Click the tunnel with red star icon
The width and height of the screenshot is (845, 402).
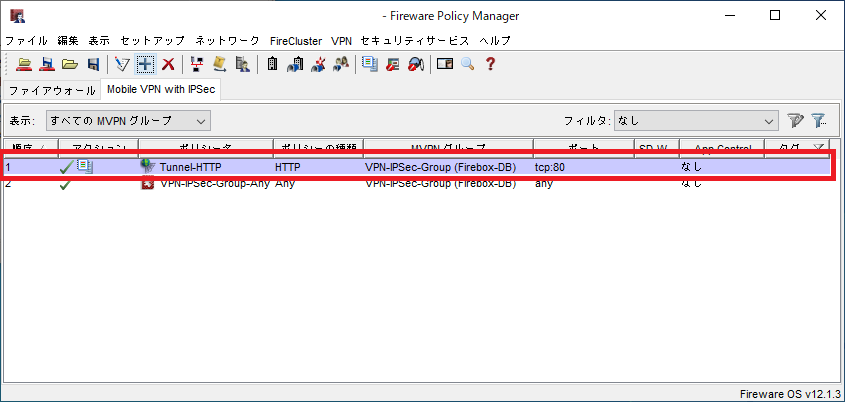point(318,64)
